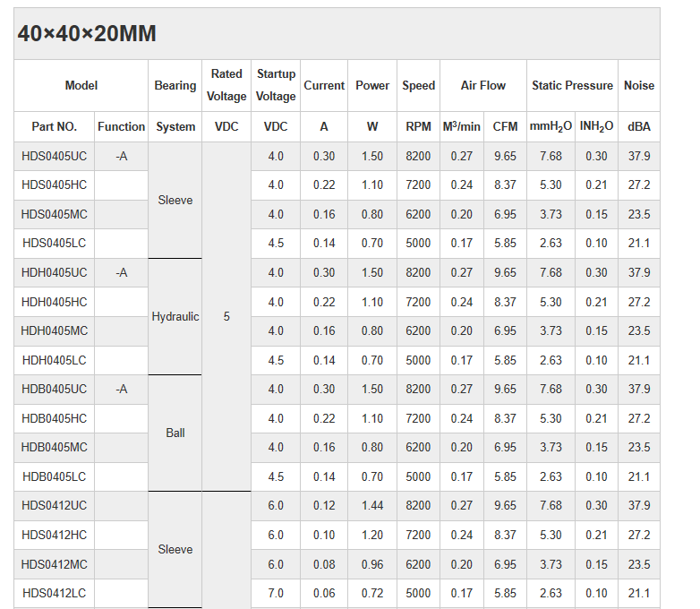Click the 40×40×20MM table title
Viewport: 700px width, 609px height.
[87, 34]
